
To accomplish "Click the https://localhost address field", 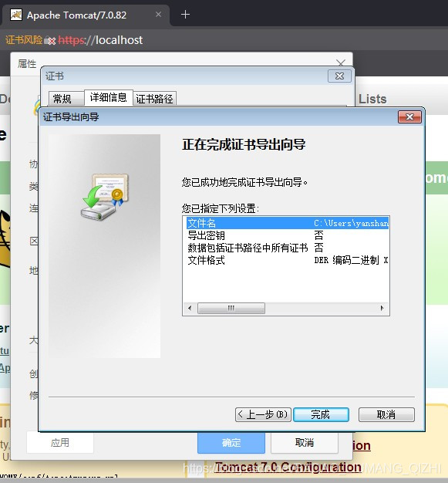I will (100, 40).
